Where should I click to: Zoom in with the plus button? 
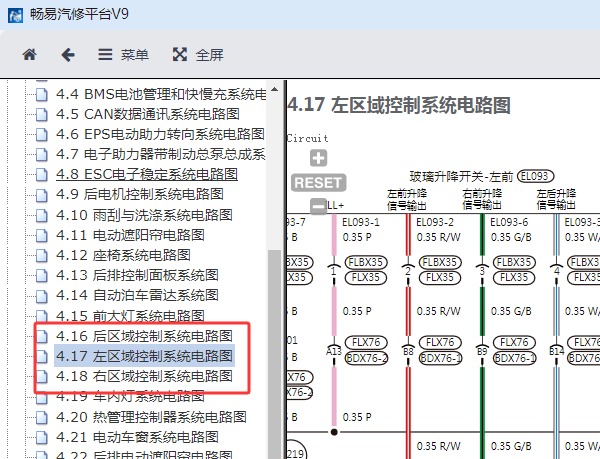(318, 158)
